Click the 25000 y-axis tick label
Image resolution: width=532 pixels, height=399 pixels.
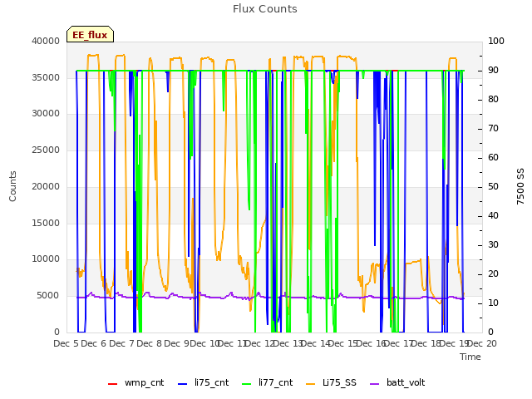[46, 150]
